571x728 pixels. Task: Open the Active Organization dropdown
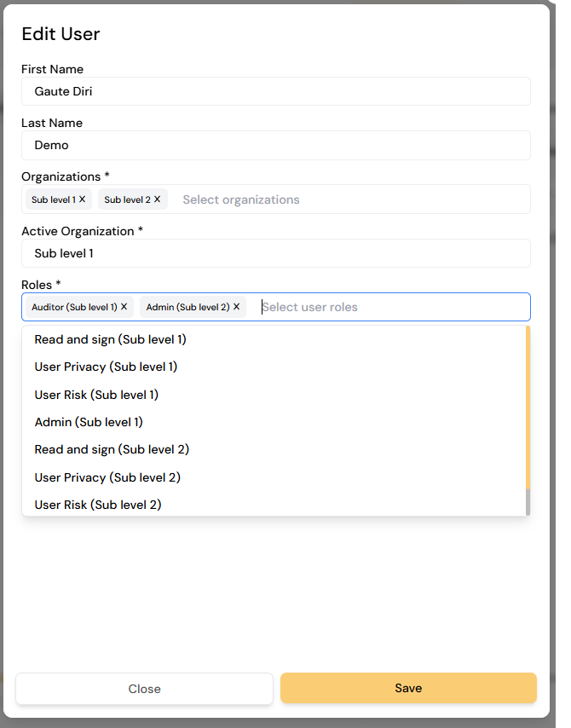[x=276, y=253]
